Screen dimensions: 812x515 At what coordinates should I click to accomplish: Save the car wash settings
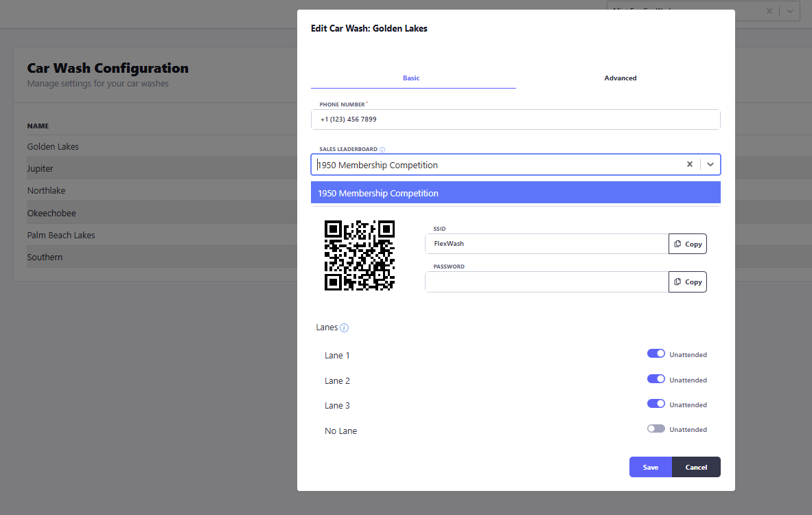[x=651, y=467]
